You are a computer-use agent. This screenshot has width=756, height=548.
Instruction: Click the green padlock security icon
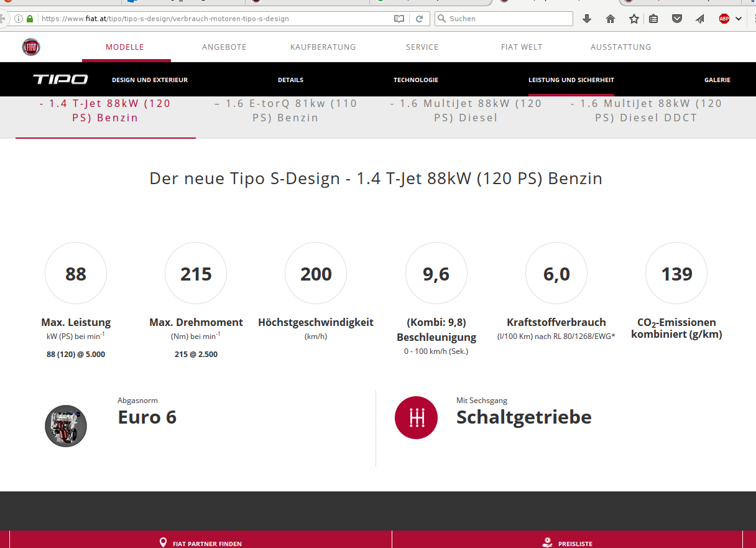point(30,19)
